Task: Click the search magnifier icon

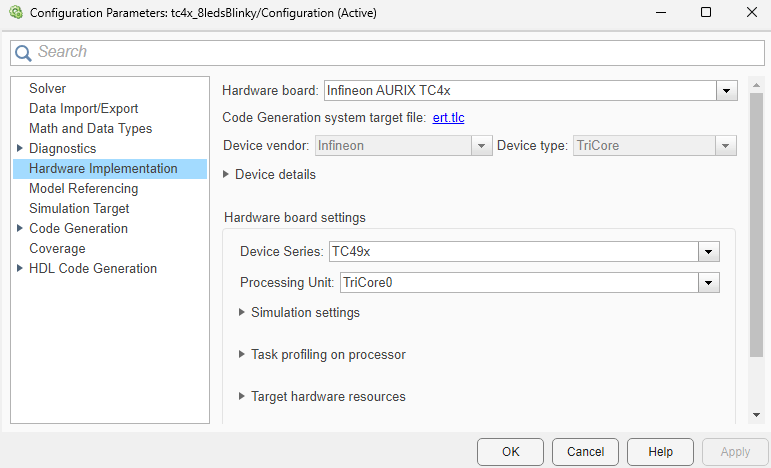Action: [x=23, y=52]
